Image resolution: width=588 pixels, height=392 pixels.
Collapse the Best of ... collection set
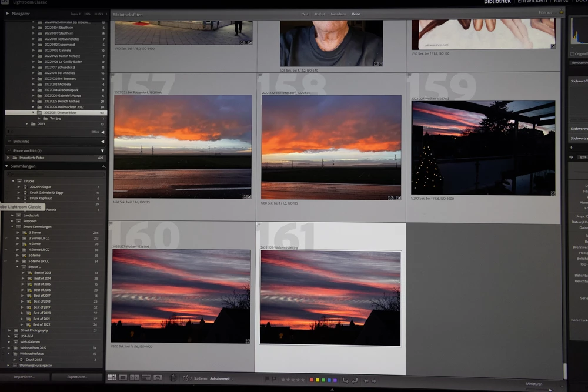point(17,267)
